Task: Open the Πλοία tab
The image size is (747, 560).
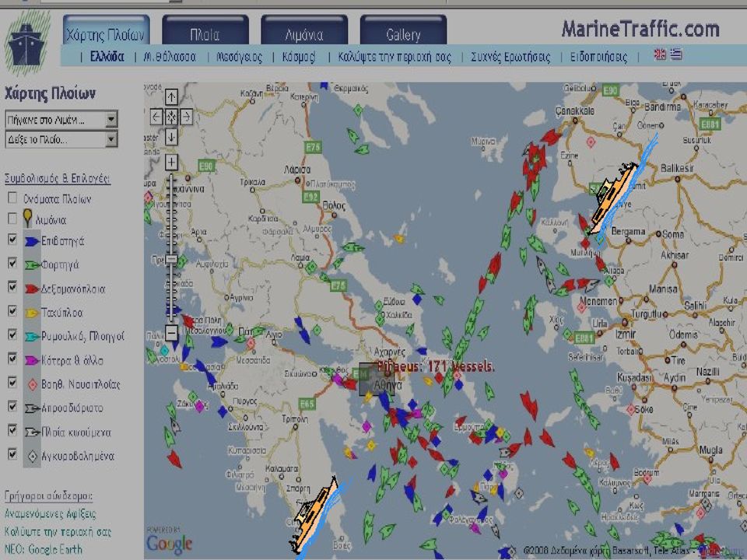Action: point(205,30)
